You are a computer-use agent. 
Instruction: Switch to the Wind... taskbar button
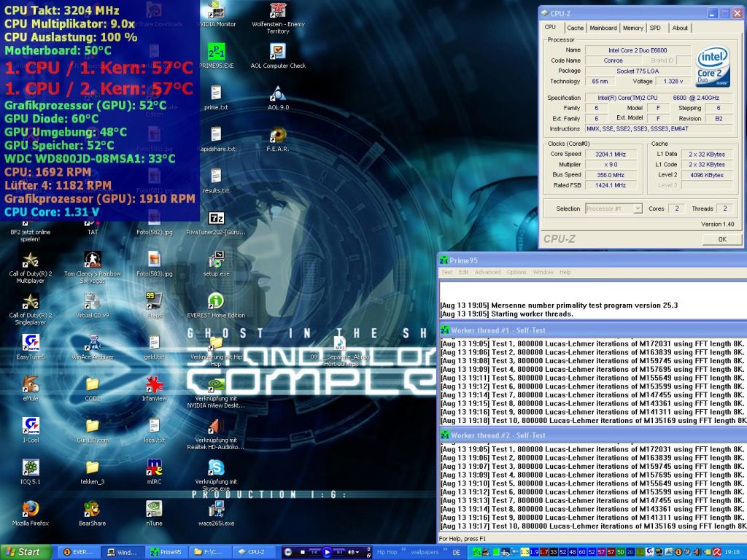pos(123,553)
